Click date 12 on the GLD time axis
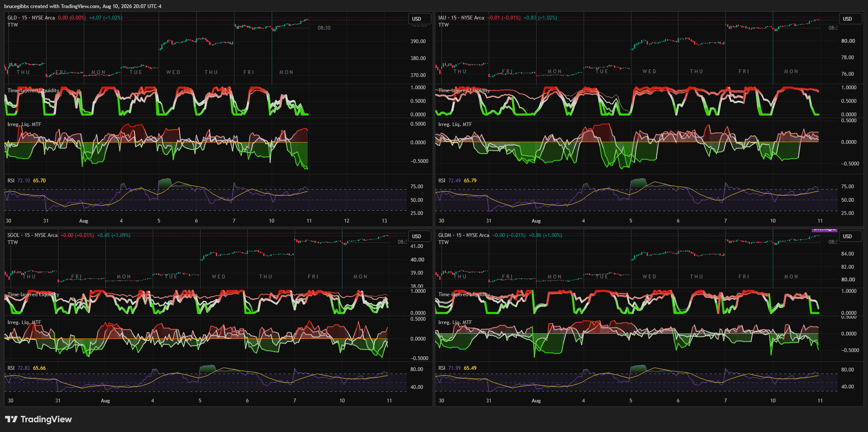 click(347, 221)
